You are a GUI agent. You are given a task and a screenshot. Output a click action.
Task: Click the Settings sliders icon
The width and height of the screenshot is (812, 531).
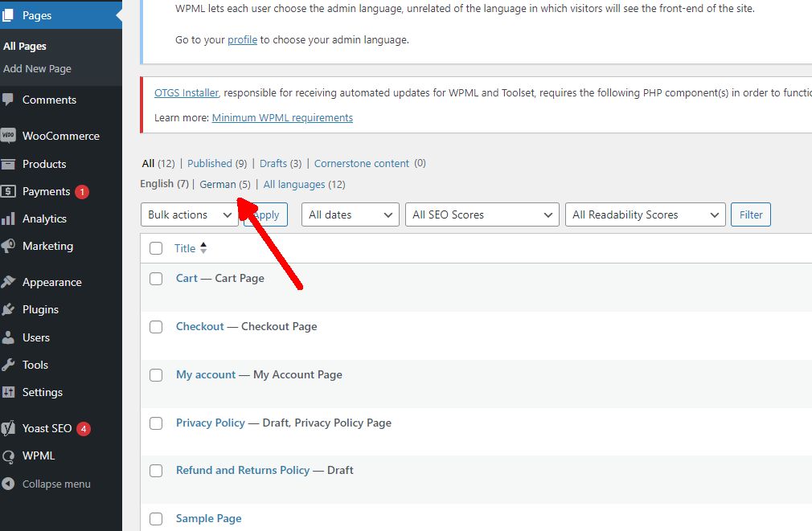click(8, 392)
